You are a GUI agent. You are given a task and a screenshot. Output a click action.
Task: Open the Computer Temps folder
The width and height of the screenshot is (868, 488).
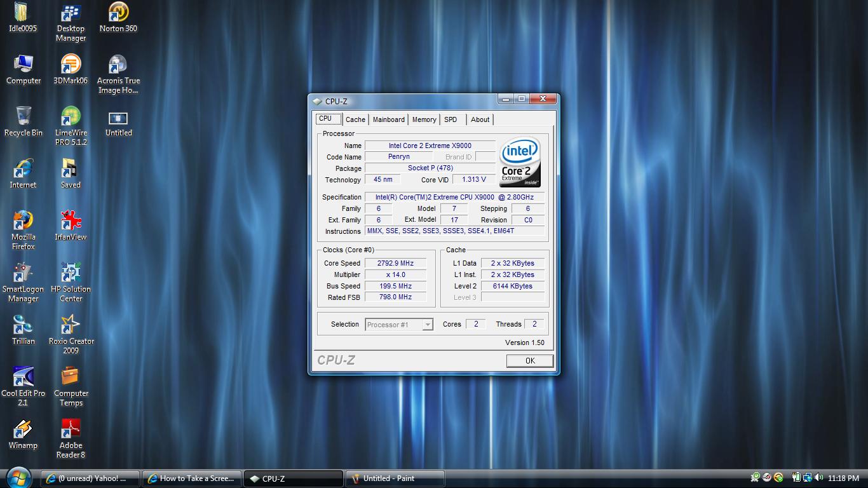click(71, 386)
